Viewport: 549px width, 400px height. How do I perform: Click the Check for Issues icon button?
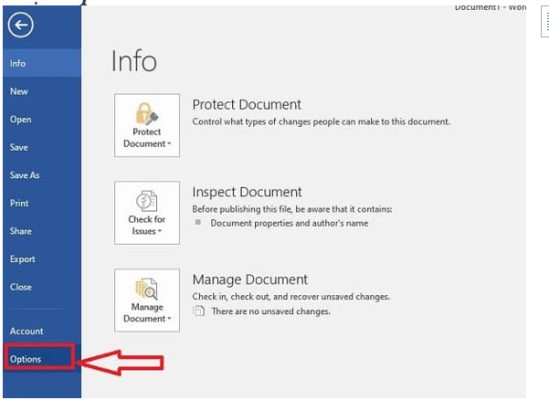point(147,213)
